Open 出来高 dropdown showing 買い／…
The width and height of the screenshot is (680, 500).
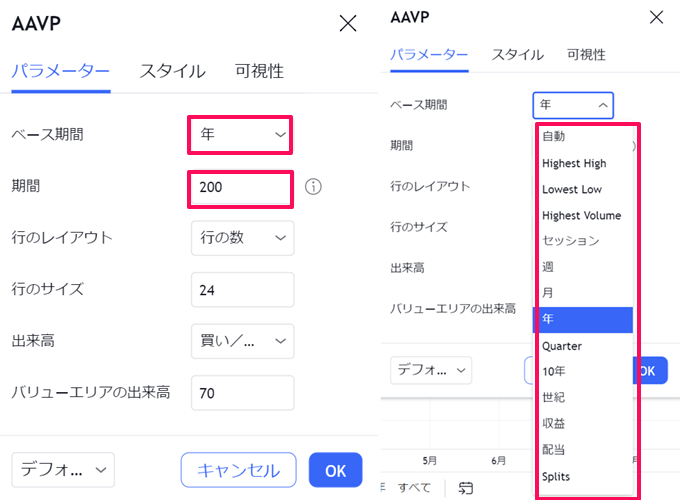coord(242,341)
